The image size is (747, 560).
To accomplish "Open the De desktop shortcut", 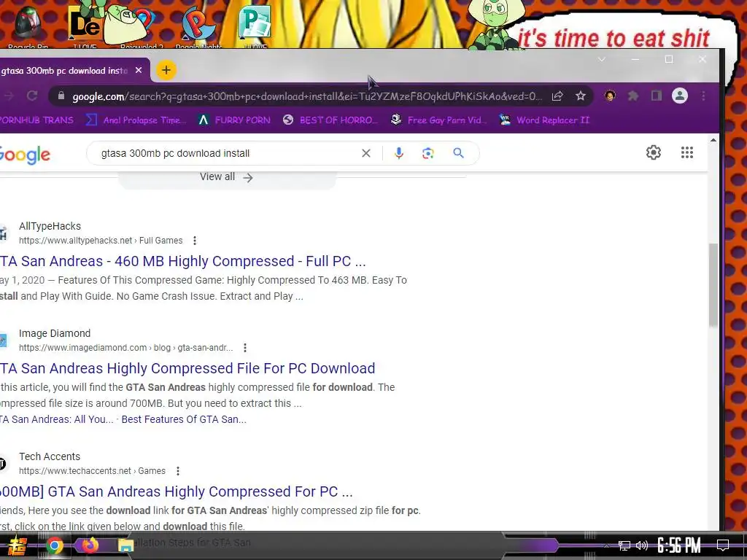I will (85, 26).
